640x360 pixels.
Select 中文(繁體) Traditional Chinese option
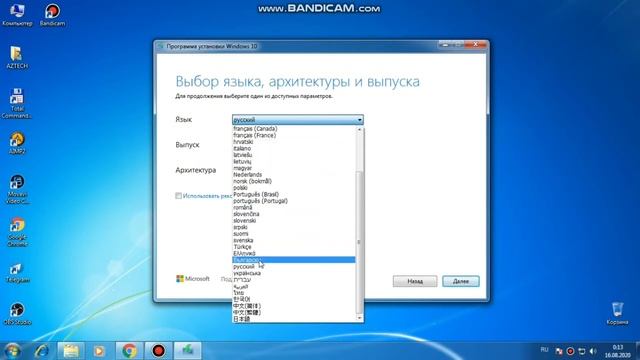[294, 312]
